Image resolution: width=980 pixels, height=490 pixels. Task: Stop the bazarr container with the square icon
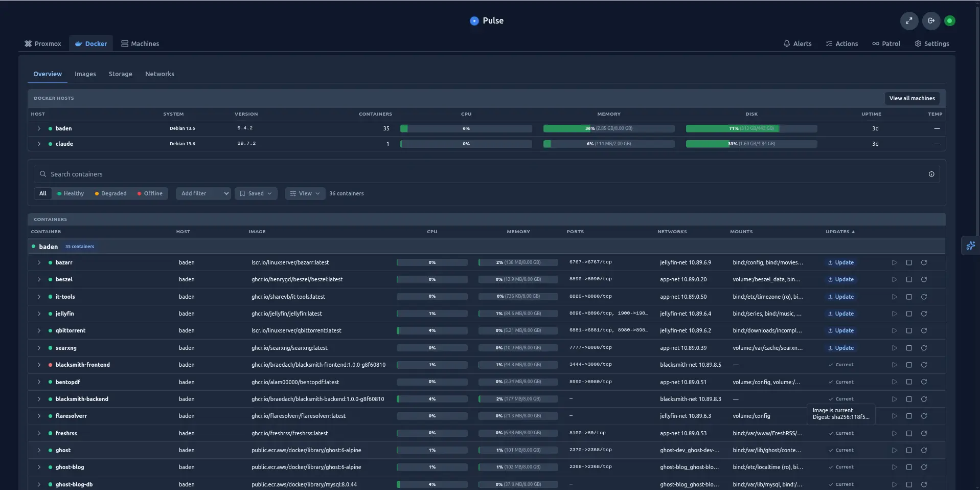[x=909, y=263]
